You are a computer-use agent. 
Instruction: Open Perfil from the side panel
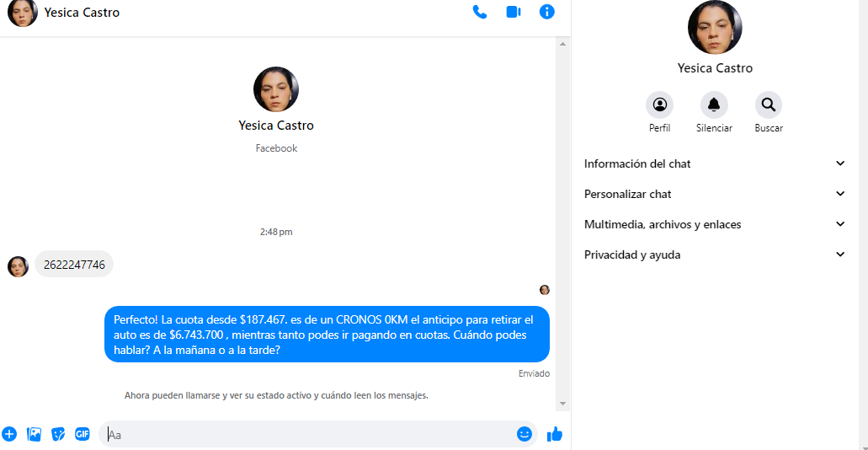coord(659,105)
